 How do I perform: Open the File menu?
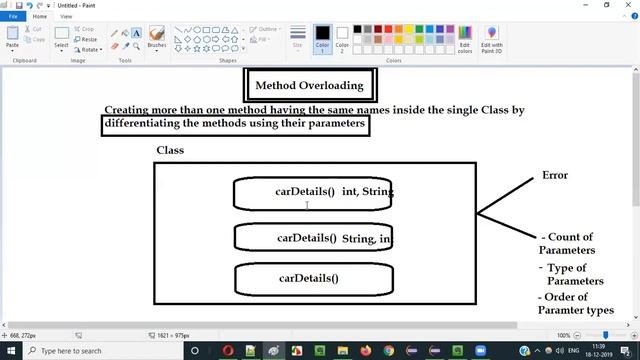(13, 16)
